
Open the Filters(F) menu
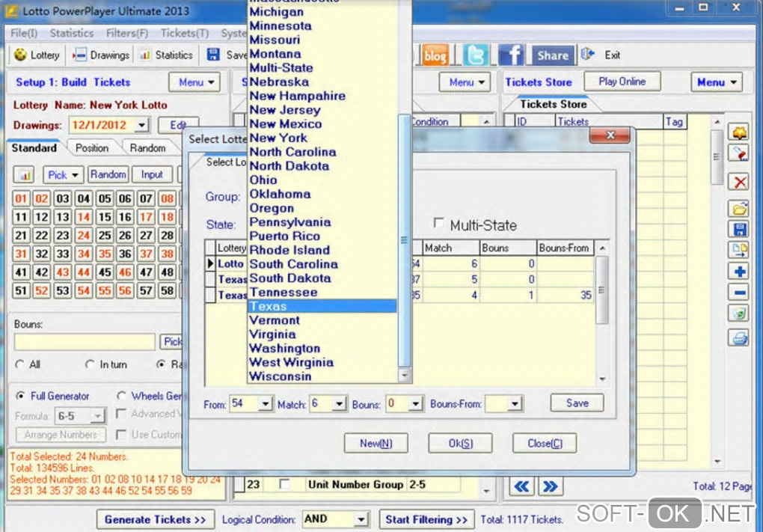[x=127, y=33]
